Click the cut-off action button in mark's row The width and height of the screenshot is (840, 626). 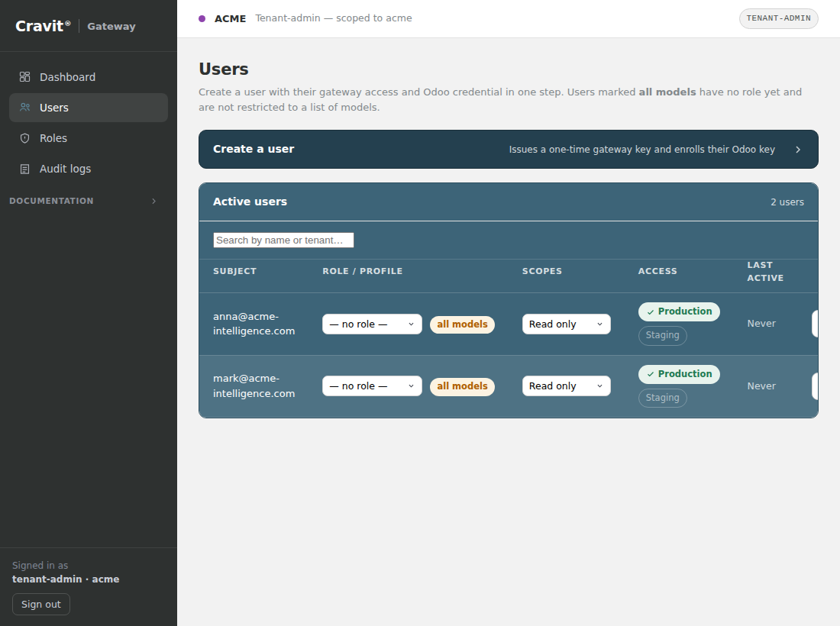[815, 386]
